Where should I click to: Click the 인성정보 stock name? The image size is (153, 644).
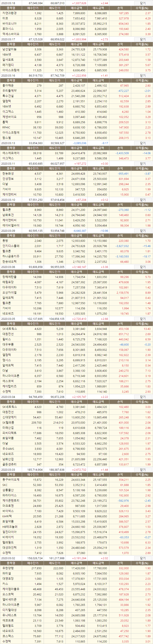(x=8, y=179)
